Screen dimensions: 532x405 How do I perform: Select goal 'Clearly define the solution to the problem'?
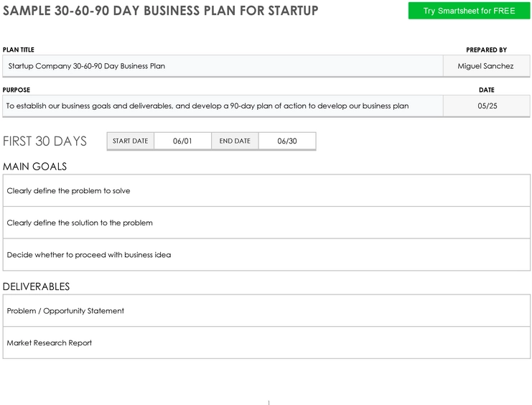click(266, 223)
